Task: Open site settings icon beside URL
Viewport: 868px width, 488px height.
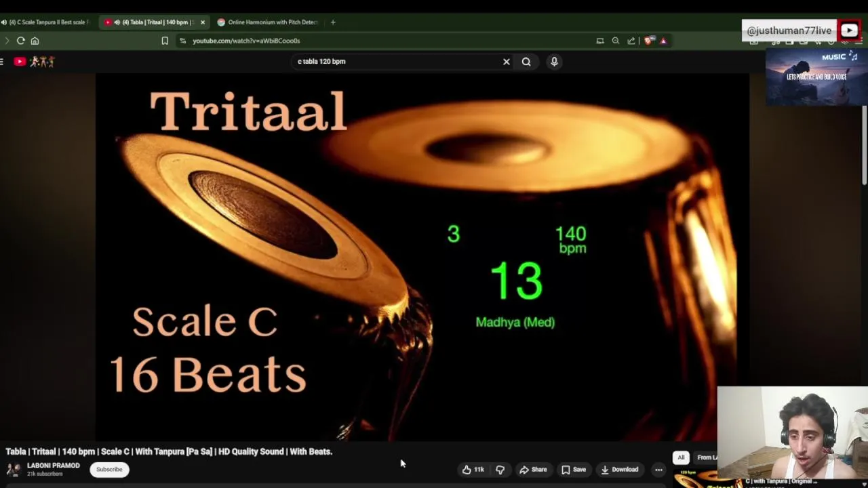Action: click(182, 41)
